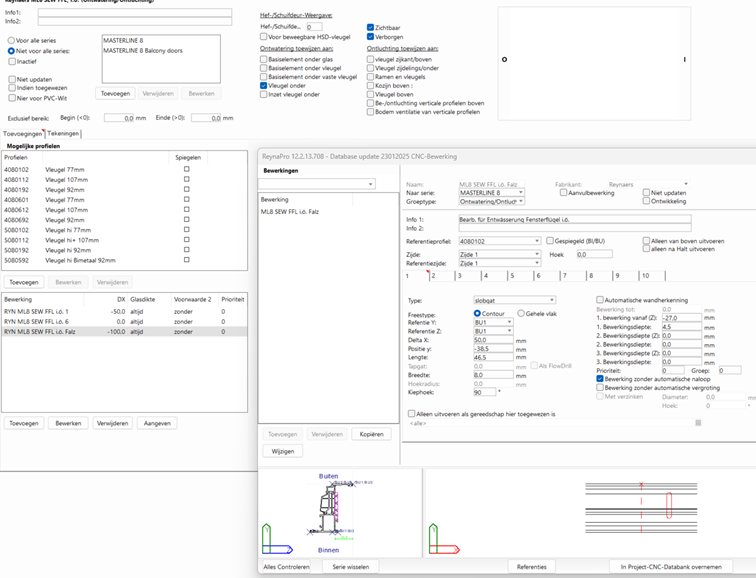Open the 'Referentie Y' BU1 dropdown

point(509,322)
